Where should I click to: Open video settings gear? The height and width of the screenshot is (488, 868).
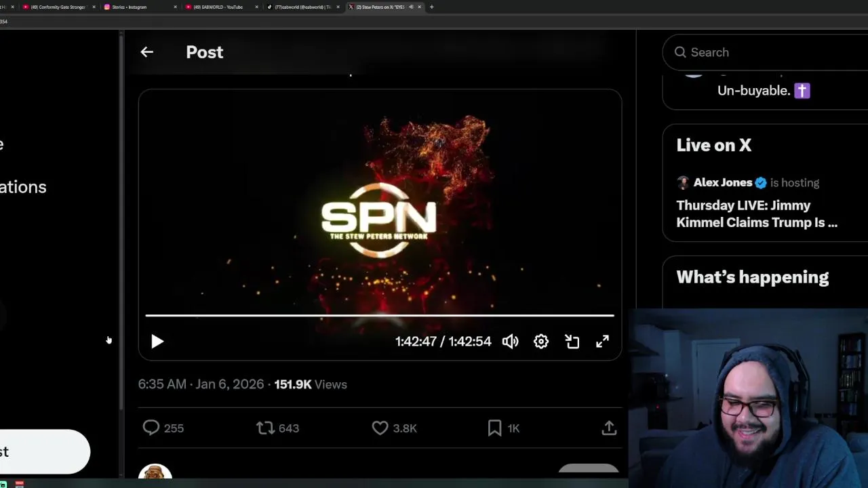541,342
